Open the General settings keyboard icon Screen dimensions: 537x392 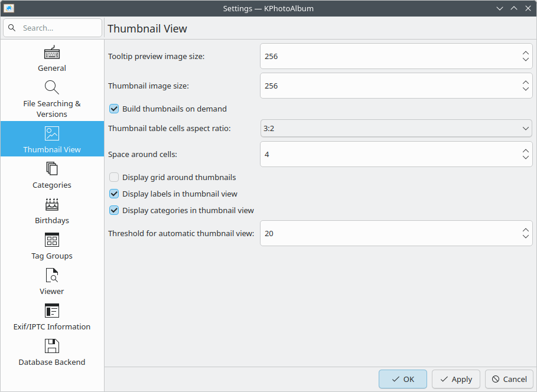pyautogui.click(x=52, y=53)
